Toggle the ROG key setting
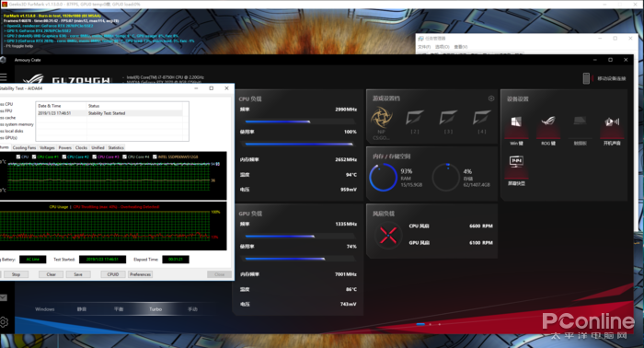This screenshot has width=644, height=348. (548, 121)
